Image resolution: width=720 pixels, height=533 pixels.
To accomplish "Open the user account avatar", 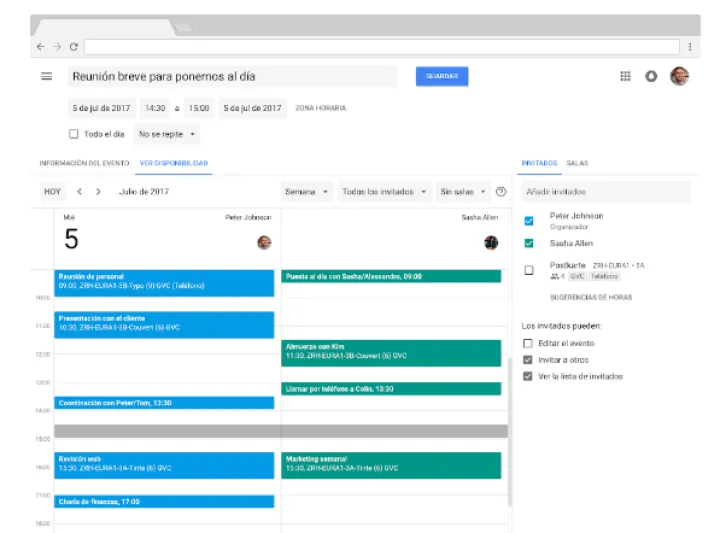I will pos(680,76).
